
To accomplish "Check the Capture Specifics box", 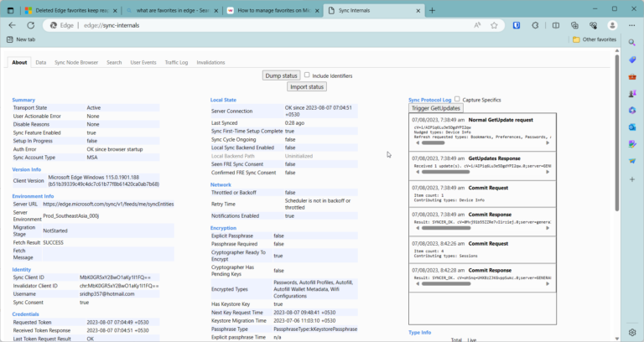I will (457, 99).
